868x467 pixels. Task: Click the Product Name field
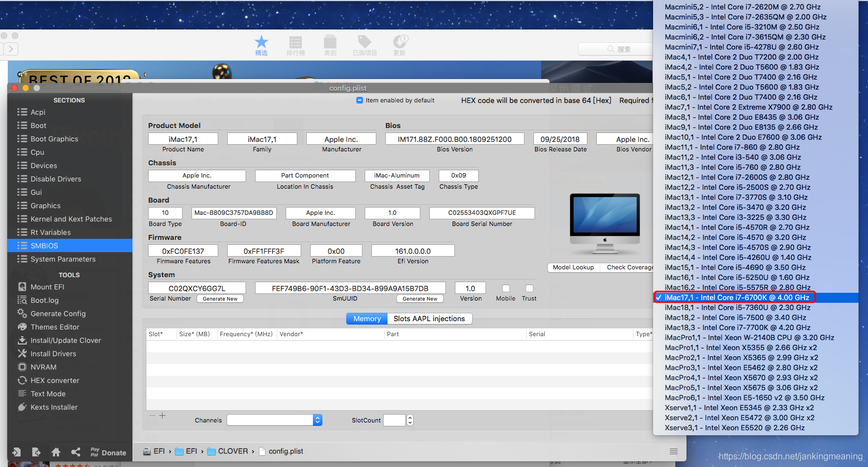pos(183,139)
